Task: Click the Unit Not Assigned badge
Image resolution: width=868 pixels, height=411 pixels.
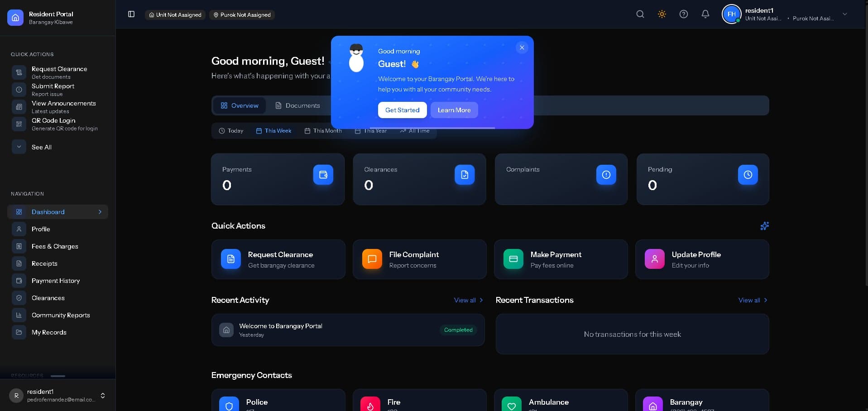Action: point(175,15)
